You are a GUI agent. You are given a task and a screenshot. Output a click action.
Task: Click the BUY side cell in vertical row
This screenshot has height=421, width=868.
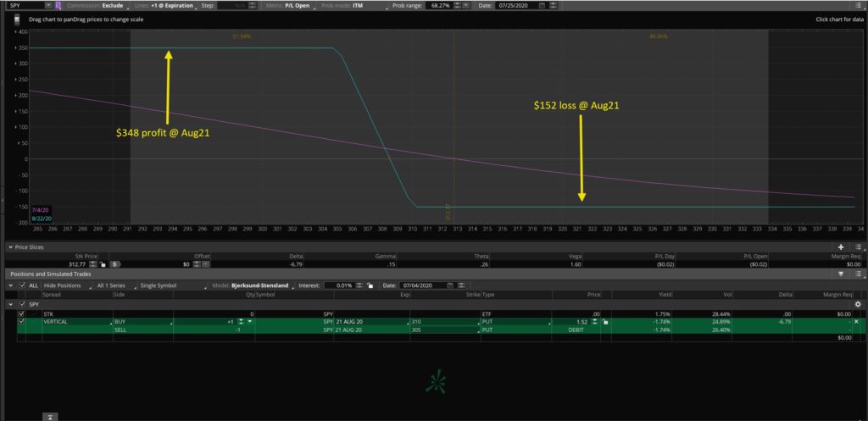click(x=141, y=322)
